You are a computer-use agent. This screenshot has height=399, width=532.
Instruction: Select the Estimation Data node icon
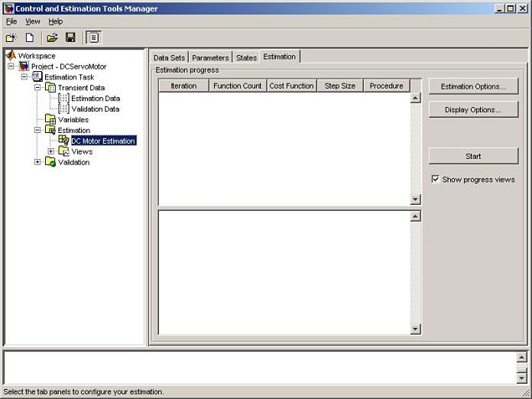(x=63, y=99)
